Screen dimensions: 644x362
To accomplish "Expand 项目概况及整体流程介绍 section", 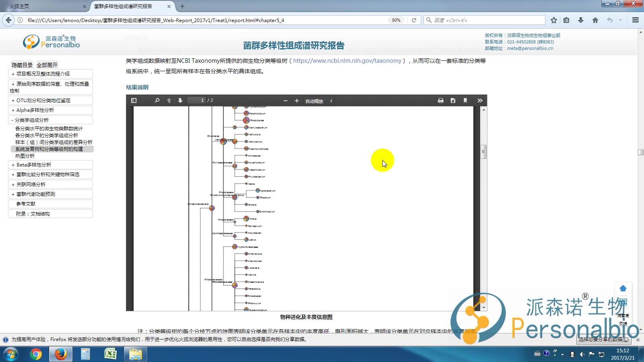I will click(x=50, y=74).
